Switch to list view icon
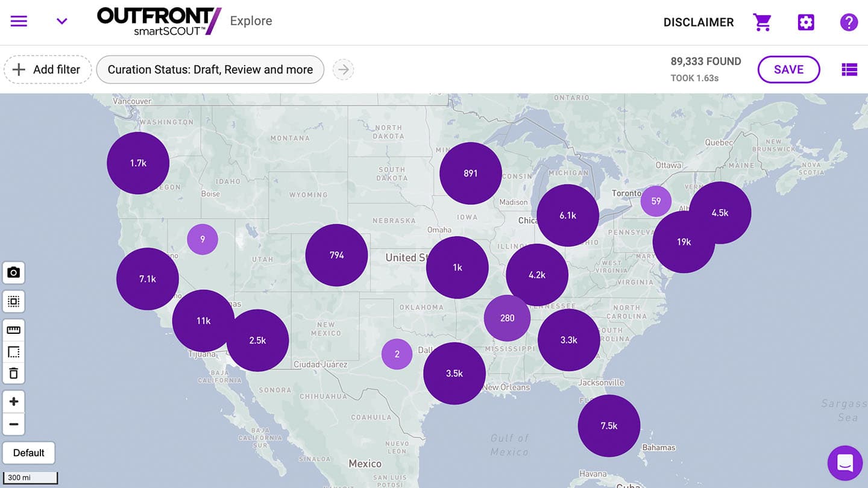 [849, 70]
